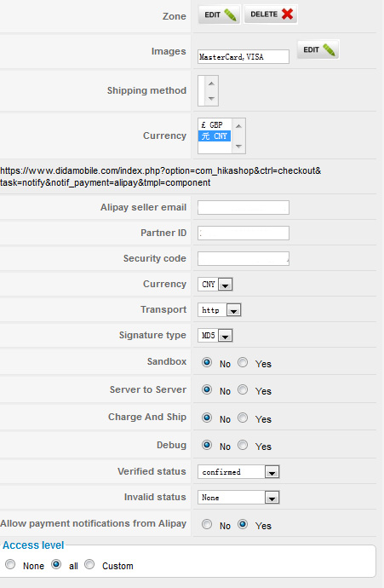
Task: Click the Shipping method list up arrow
Action: tap(211, 84)
